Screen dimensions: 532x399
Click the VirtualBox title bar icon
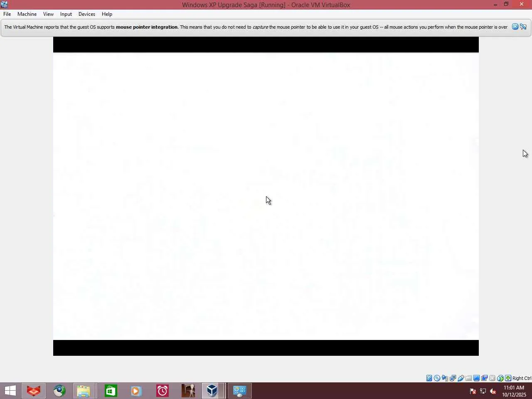(x=4, y=5)
